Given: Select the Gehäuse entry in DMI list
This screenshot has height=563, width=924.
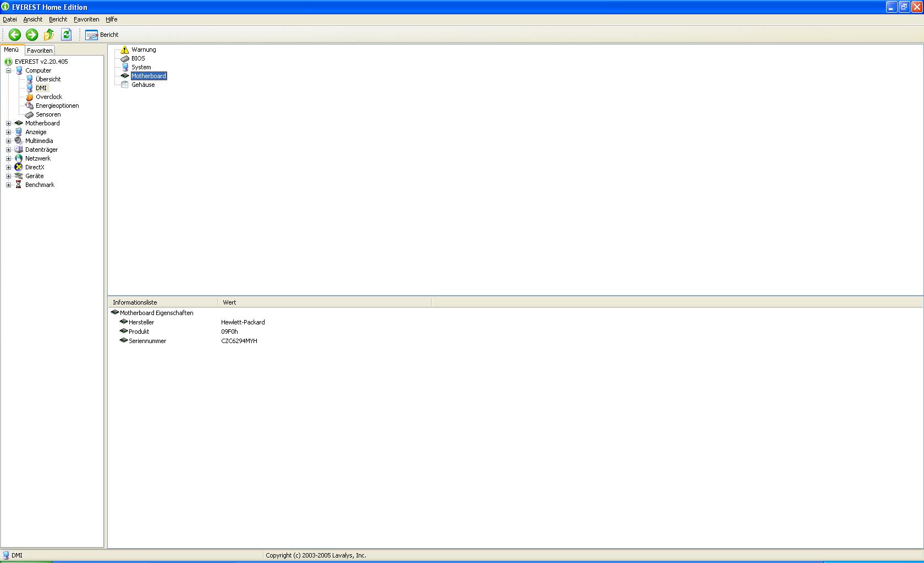Looking at the screenshot, I should point(142,85).
